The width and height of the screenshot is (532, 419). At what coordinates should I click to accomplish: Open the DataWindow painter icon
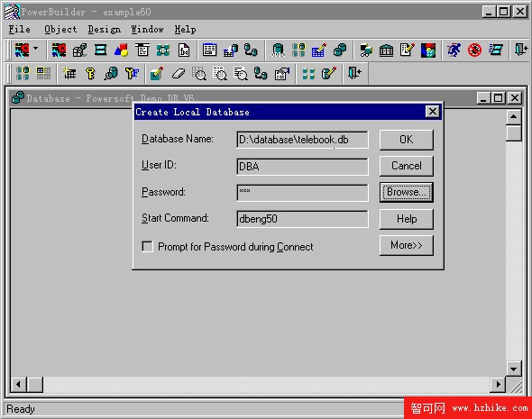click(x=209, y=50)
